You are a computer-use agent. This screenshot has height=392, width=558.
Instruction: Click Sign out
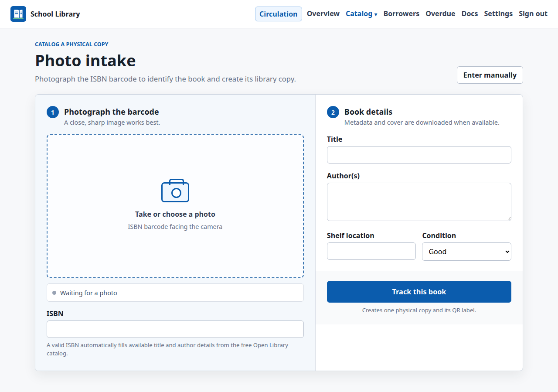coord(533,14)
